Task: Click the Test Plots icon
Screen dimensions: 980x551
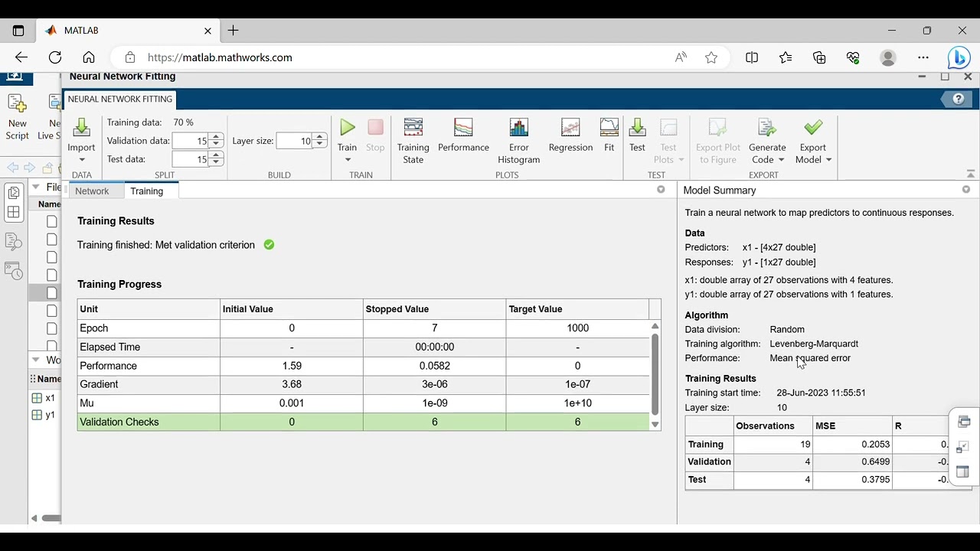Action: coord(668,128)
